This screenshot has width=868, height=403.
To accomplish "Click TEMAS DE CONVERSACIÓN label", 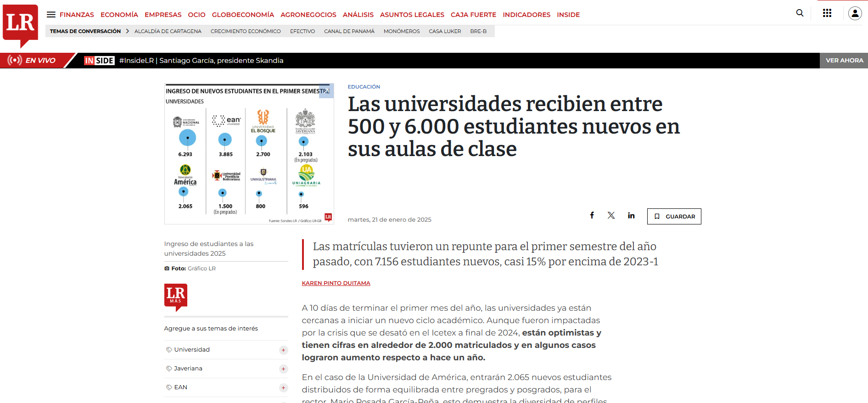I will (x=85, y=31).
